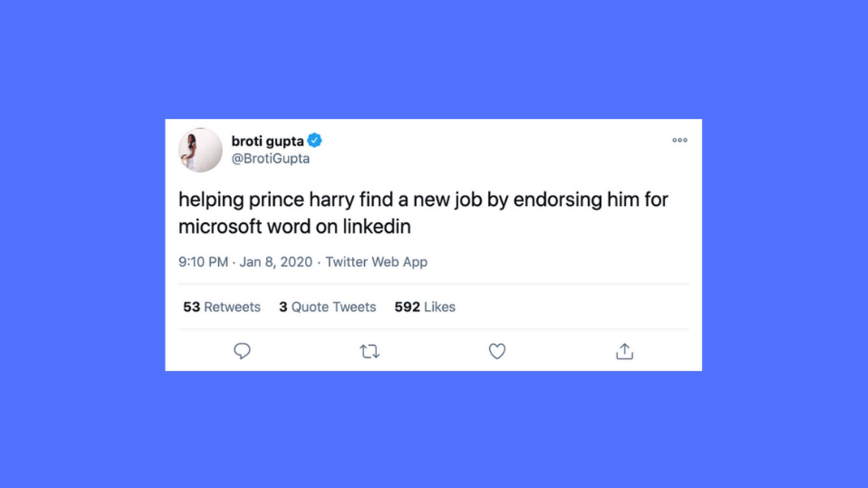Like the tweet with the heart icon
Image resolution: width=868 pixels, height=488 pixels.
(x=497, y=351)
